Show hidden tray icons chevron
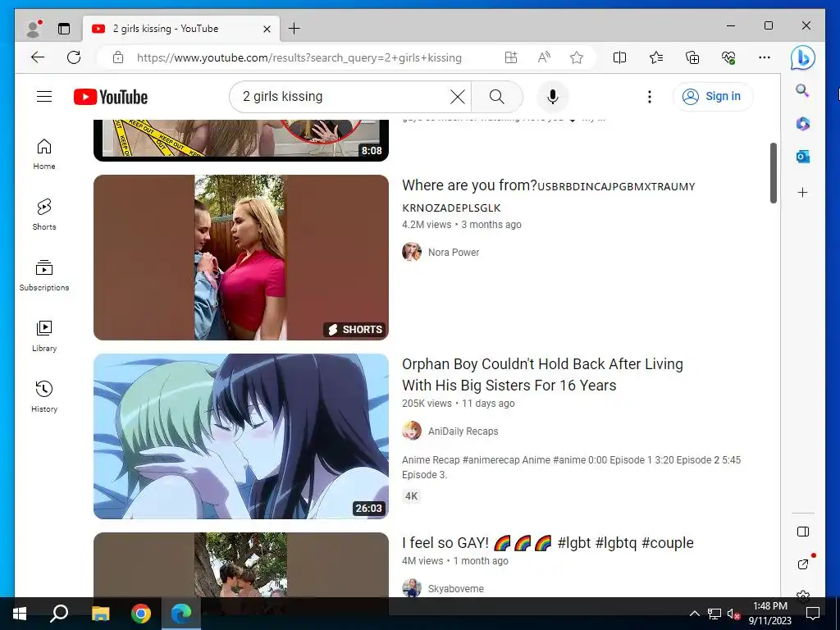 [694, 614]
